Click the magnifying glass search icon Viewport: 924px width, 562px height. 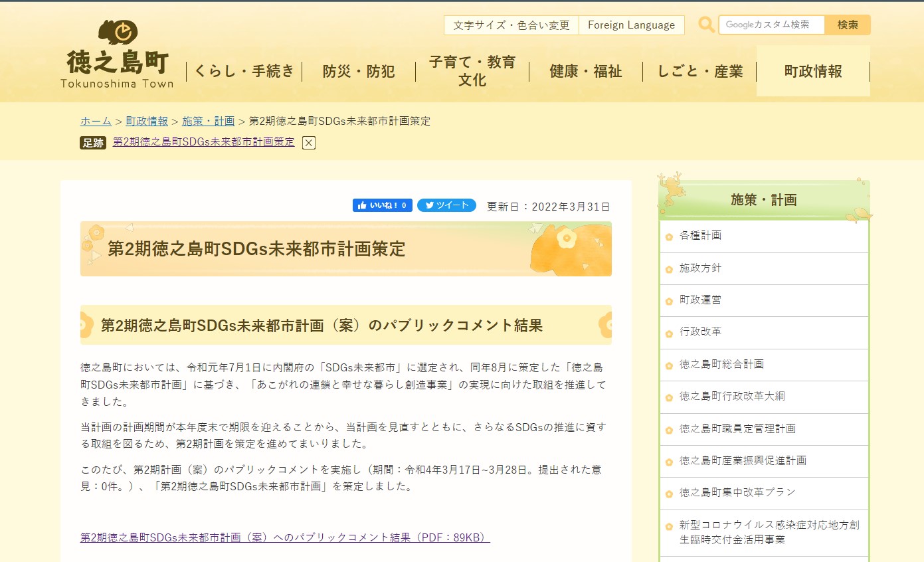[706, 25]
